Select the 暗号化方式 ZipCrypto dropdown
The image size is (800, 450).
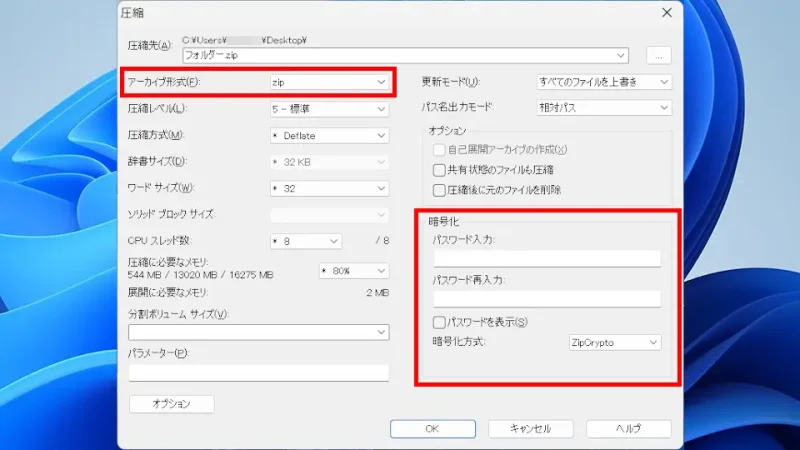pyautogui.click(x=614, y=342)
